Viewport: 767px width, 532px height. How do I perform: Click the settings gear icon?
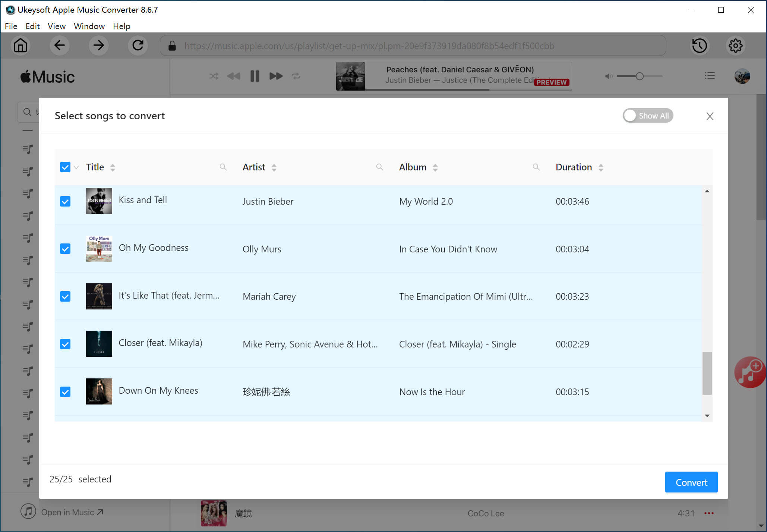point(736,46)
